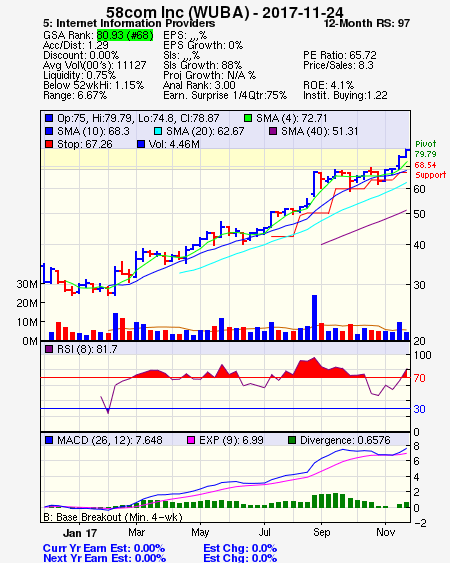The image size is (450, 563).
Task: Click the 'RSI (8): 81.7' label
Action: coord(87,349)
